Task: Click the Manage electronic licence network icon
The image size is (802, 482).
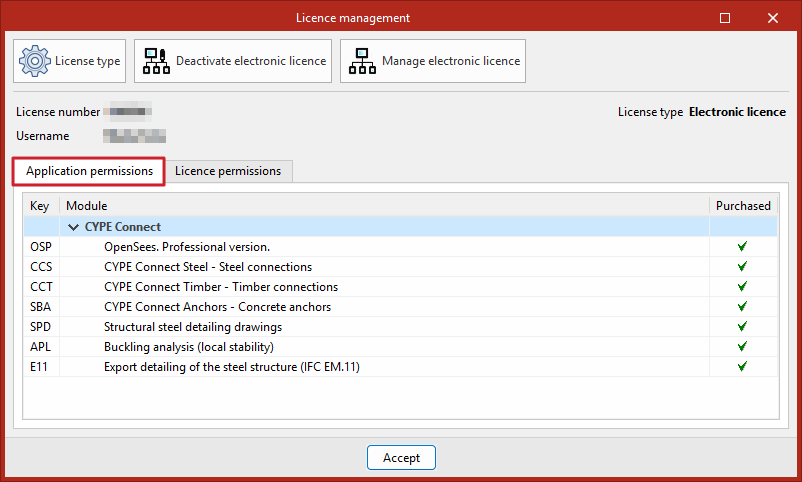Action: tap(362, 61)
